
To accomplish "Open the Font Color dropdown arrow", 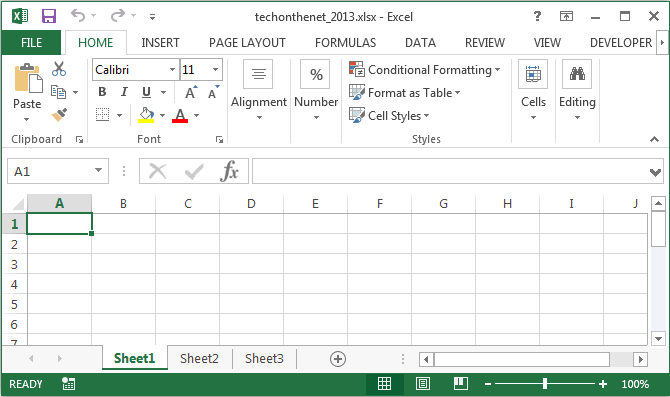I will click(197, 115).
